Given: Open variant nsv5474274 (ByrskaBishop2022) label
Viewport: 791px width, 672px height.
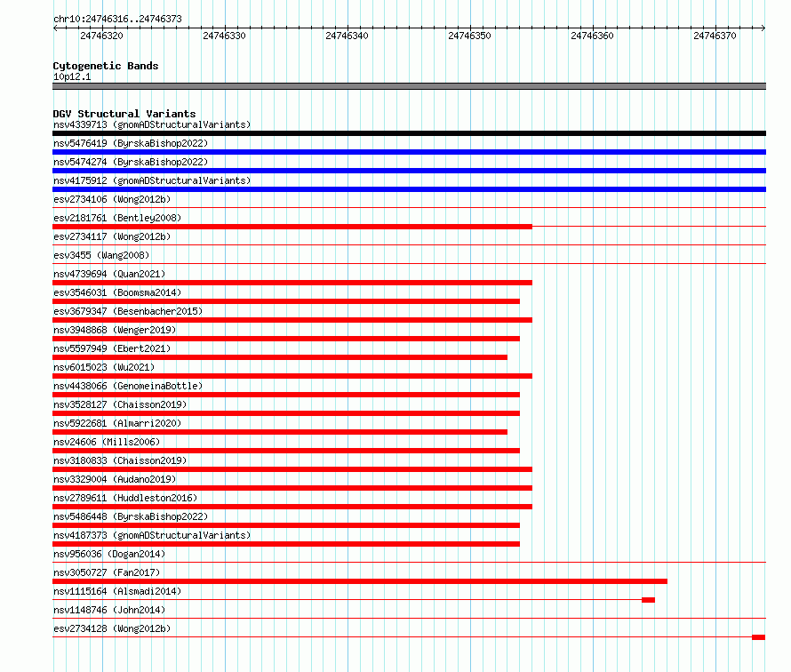Looking at the screenshot, I should coord(131,162).
